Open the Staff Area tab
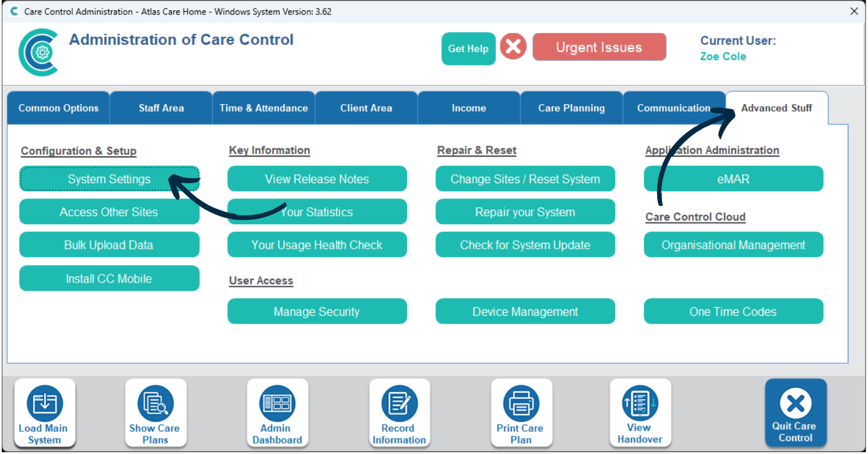868x454 pixels. (x=161, y=108)
